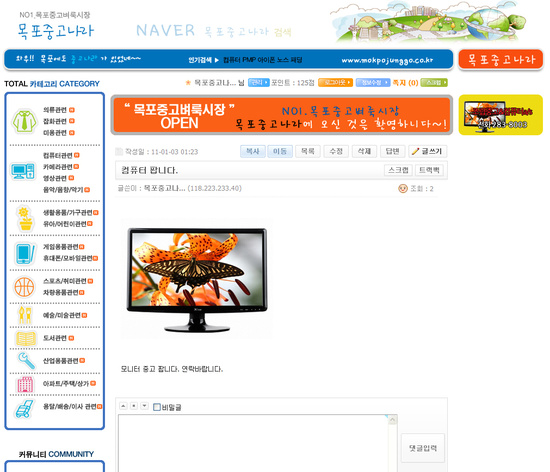Click 컴퓨터 in the 인기검색 popular searches
The height and width of the screenshot is (472, 550).
(x=232, y=60)
